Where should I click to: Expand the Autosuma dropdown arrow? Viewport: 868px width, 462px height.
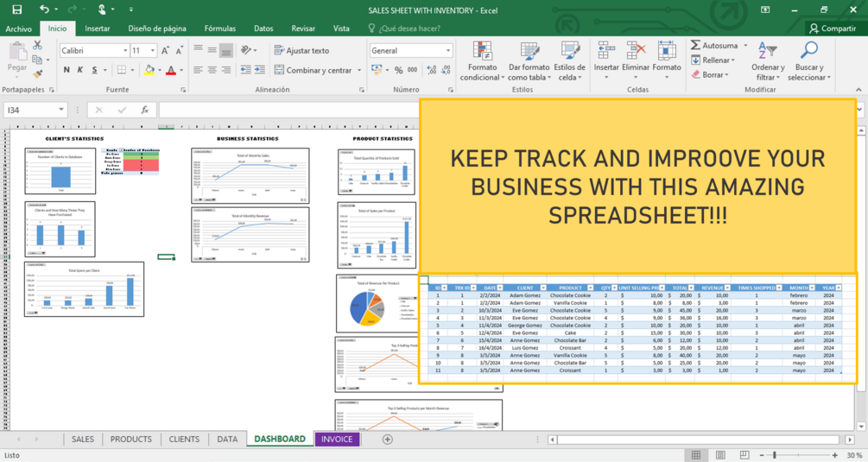[745, 46]
